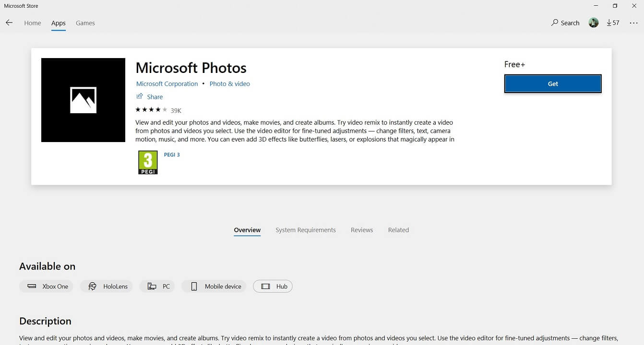Select the PC platform chip
Image resolution: width=644 pixels, height=345 pixels.
pyautogui.click(x=157, y=286)
